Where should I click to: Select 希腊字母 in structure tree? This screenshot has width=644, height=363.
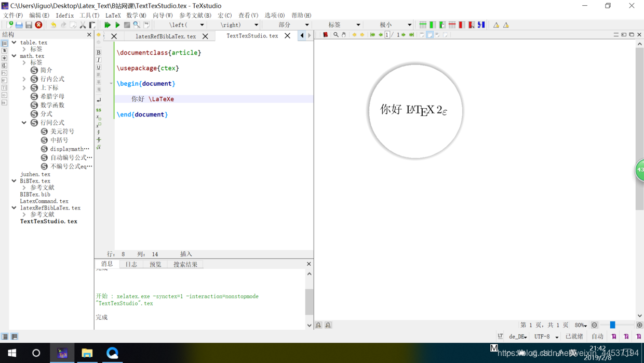tap(52, 96)
